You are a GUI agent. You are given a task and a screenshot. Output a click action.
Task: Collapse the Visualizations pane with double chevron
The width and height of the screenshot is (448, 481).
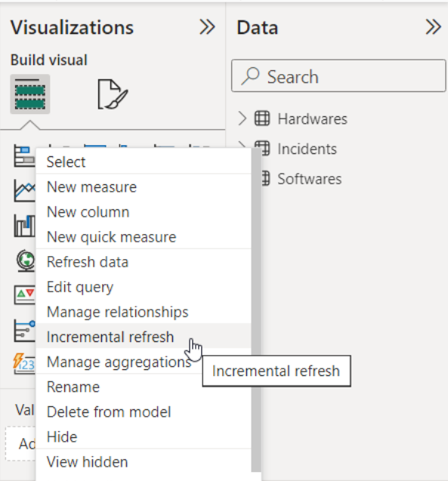207,27
